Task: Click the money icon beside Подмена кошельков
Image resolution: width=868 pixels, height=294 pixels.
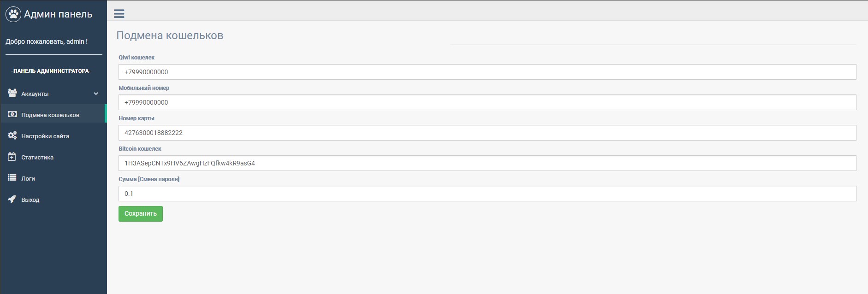Action: [x=12, y=114]
